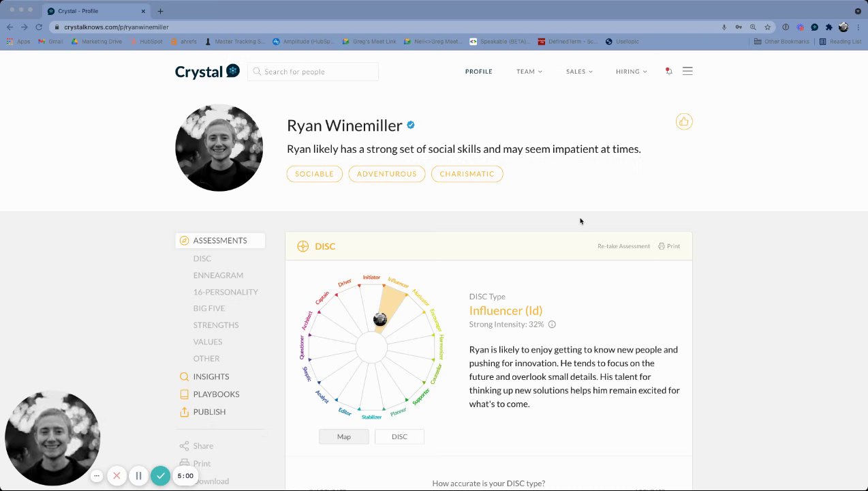868x491 pixels.
Task: Click the microphone icon in address bar
Action: click(x=724, y=27)
